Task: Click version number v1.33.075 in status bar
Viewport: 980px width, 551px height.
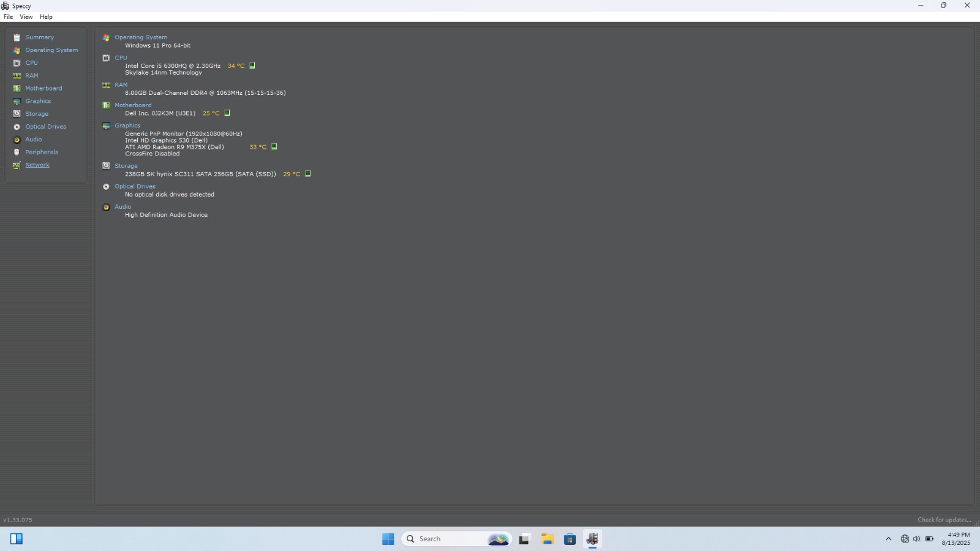Action: pyautogui.click(x=18, y=520)
